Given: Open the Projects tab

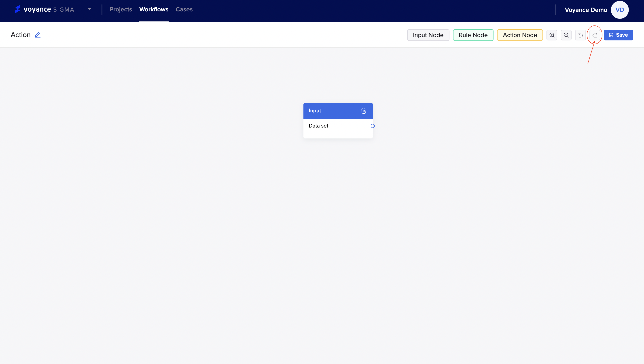Looking at the screenshot, I should (x=121, y=10).
